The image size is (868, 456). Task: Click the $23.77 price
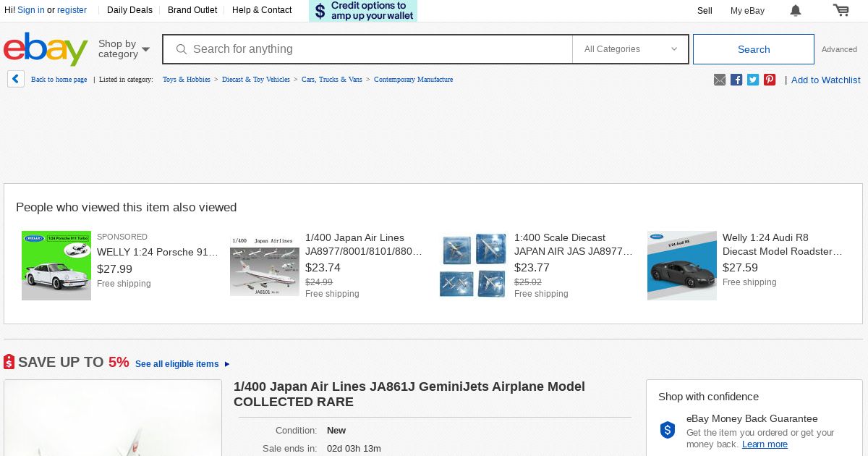click(532, 267)
